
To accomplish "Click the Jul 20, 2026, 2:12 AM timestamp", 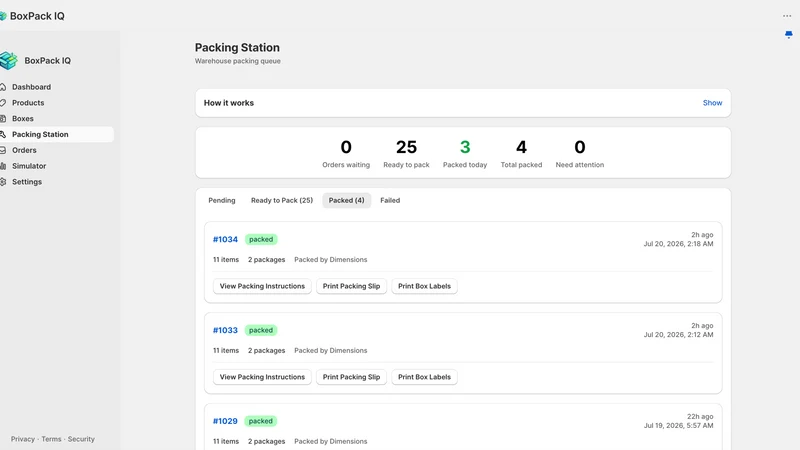I will [678, 335].
